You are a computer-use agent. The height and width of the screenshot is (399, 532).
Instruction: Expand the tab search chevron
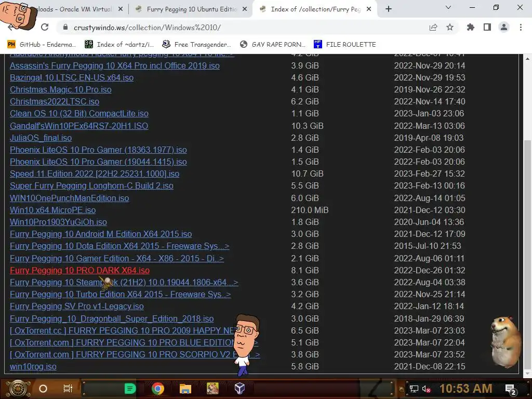point(448,7)
